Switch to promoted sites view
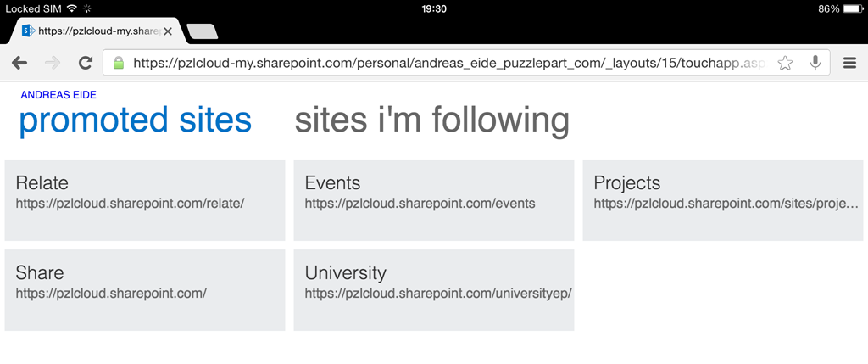Screen dimensions: 868x364 [136, 120]
